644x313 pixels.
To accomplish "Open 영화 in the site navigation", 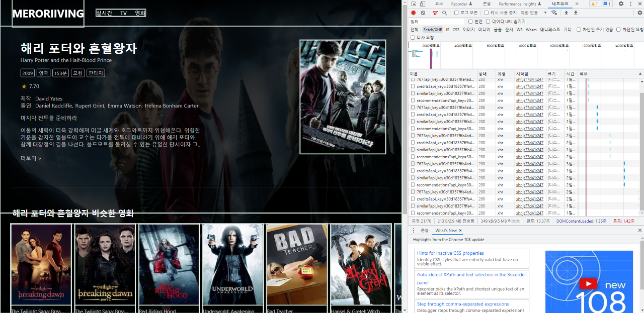I will (x=140, y=13).
